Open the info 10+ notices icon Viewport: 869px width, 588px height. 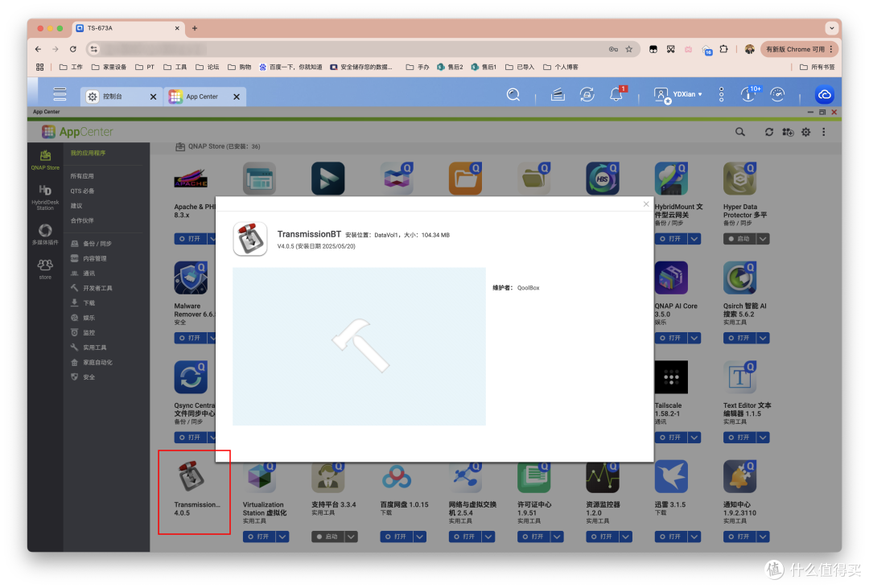(749, 95)
